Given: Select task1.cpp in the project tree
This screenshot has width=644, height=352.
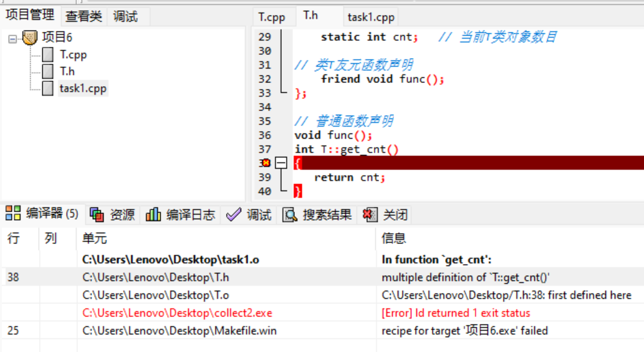Looking at the screenshot, I should [x=83, y=89].
